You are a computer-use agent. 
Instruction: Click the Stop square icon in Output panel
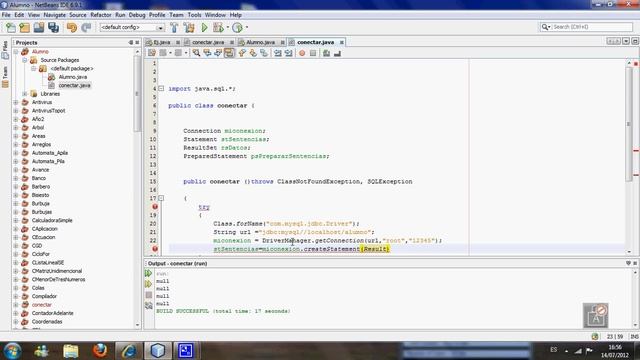149,295
